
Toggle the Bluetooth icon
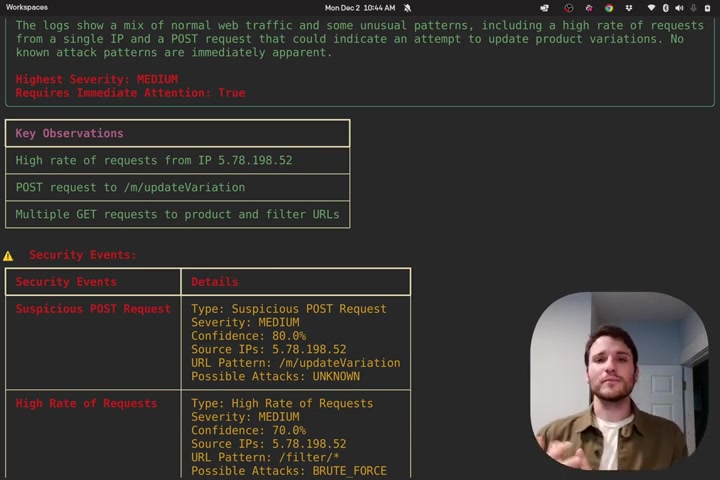click(x=665, y=8)
